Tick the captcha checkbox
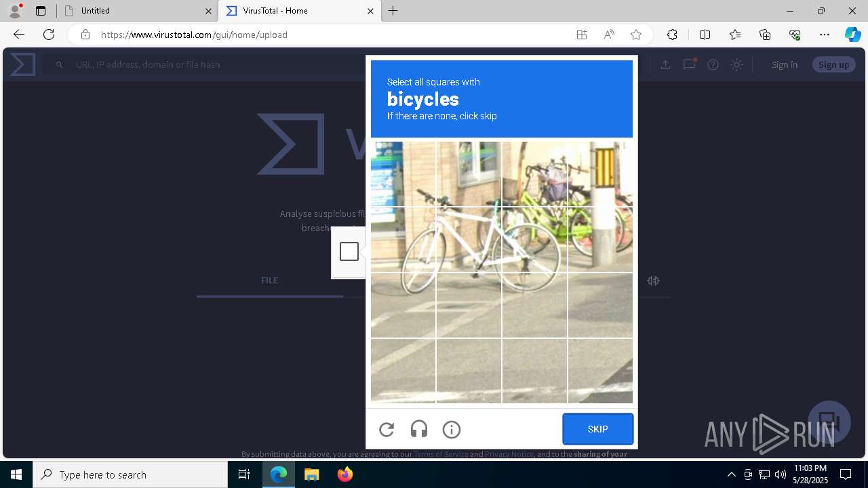The width and height of the screenshot is (868, 488). coord(349,251)
